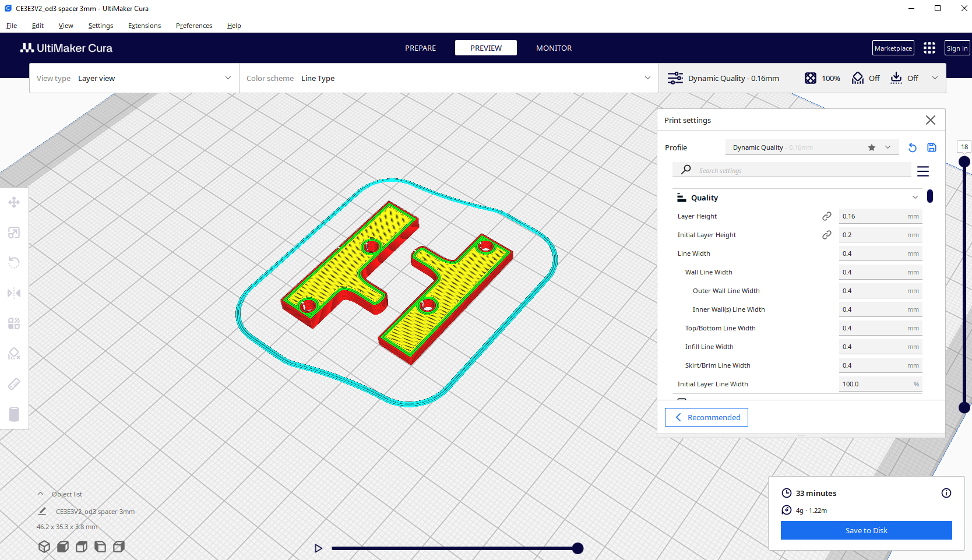Screen dimensions: 972x560
Task: Open the Edit menu
Action: (38, 26)
